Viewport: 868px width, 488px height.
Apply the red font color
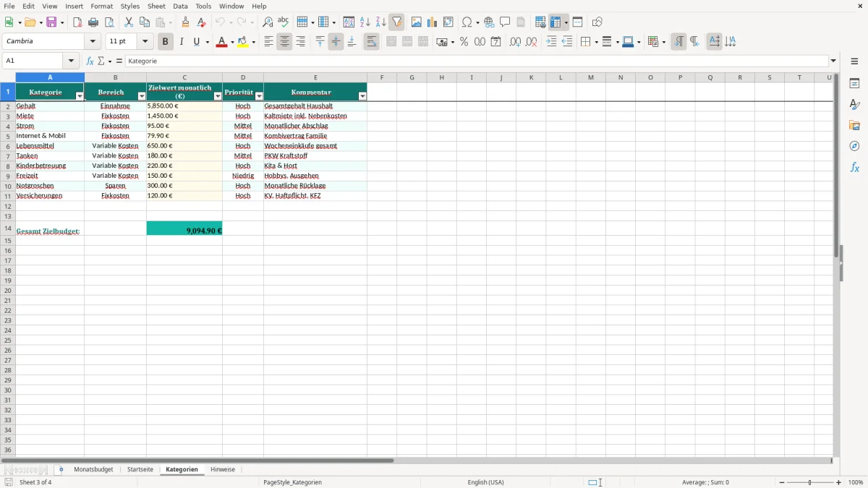pyautogui.click(x=221, y=42)
